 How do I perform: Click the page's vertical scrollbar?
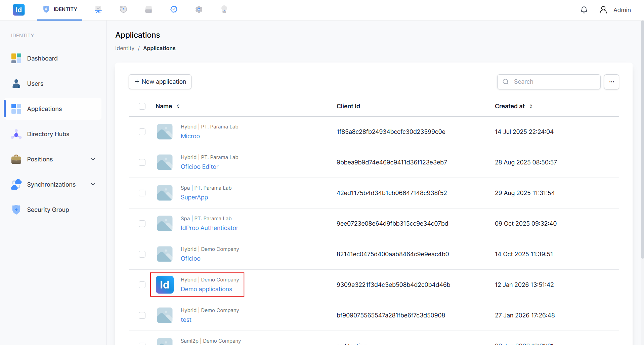coord(642,140)
